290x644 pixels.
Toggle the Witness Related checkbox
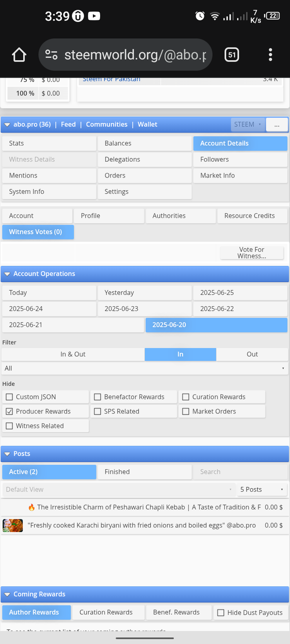pos(9,426)
